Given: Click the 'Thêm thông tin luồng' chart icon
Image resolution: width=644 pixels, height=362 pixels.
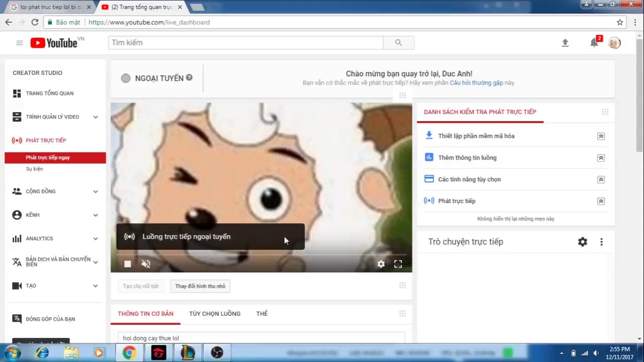Looking at the screenshot, I should (429, 157).
